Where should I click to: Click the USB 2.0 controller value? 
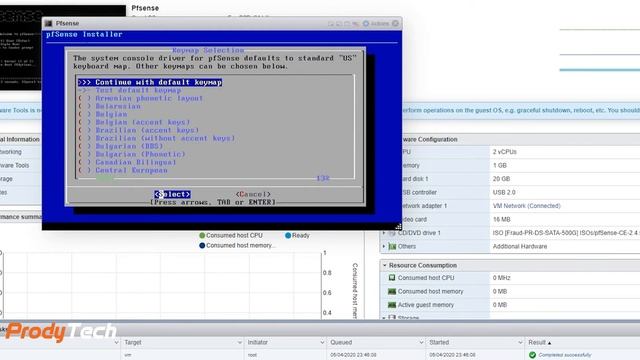coord(504,192)
